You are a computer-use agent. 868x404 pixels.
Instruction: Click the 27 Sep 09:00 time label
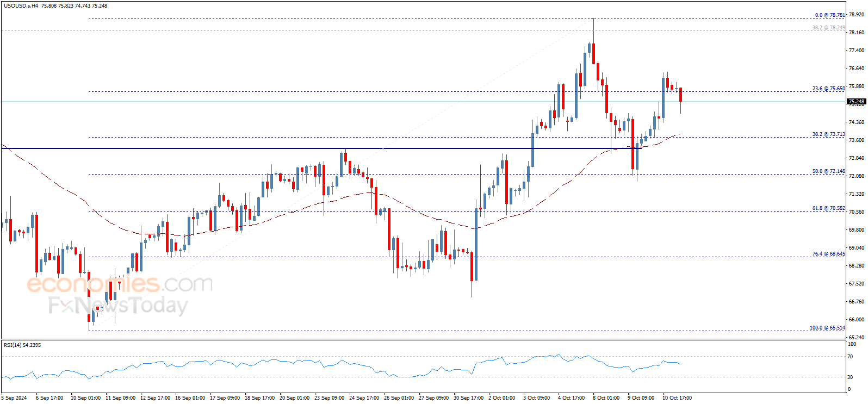coord(433,398)
